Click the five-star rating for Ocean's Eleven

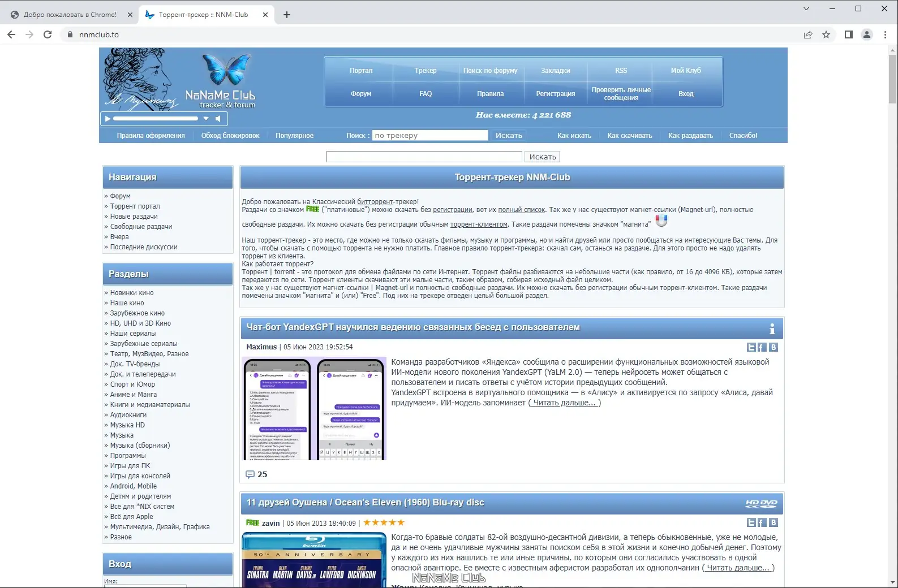coord(384,523)
